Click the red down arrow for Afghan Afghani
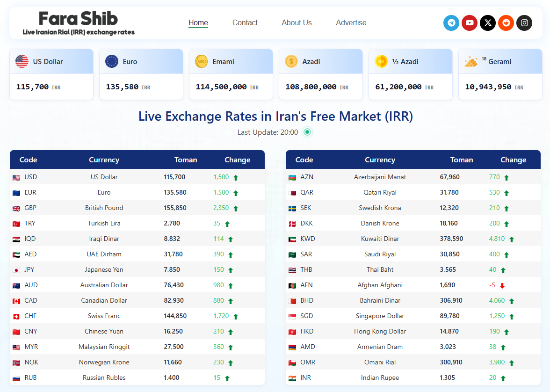The height and width of the screenshot is (392, 550). pos(502,285)
